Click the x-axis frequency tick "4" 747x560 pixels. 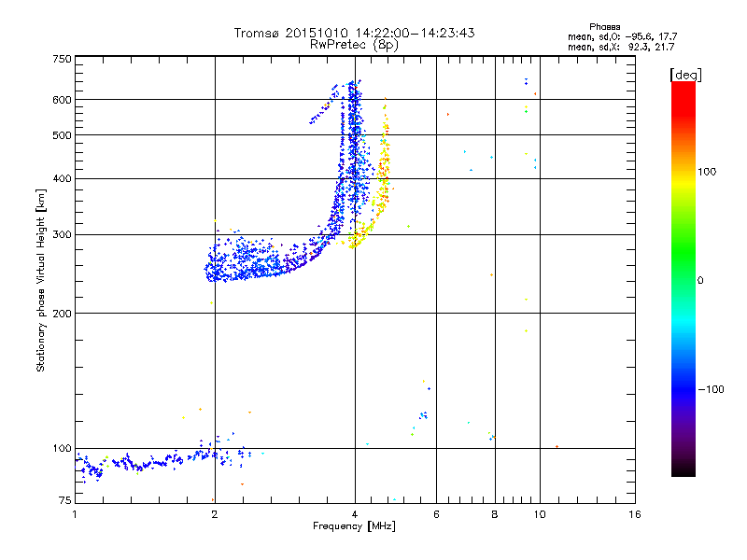coord(355,514)
